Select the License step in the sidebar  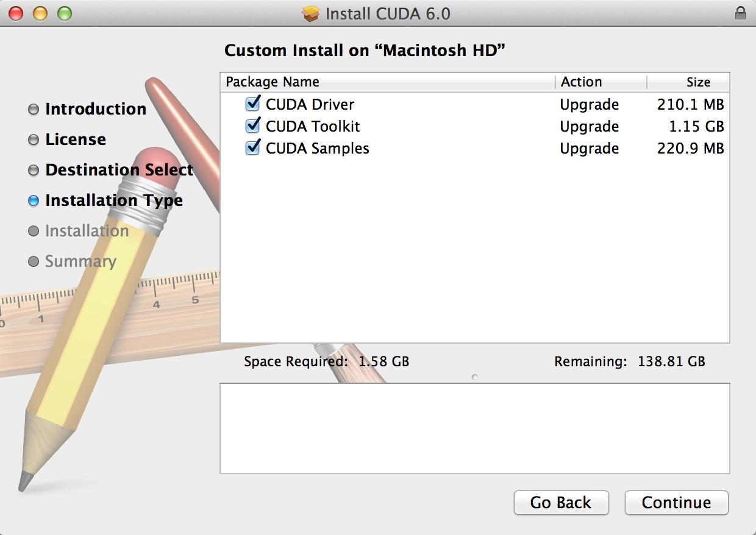pos(75,140)
